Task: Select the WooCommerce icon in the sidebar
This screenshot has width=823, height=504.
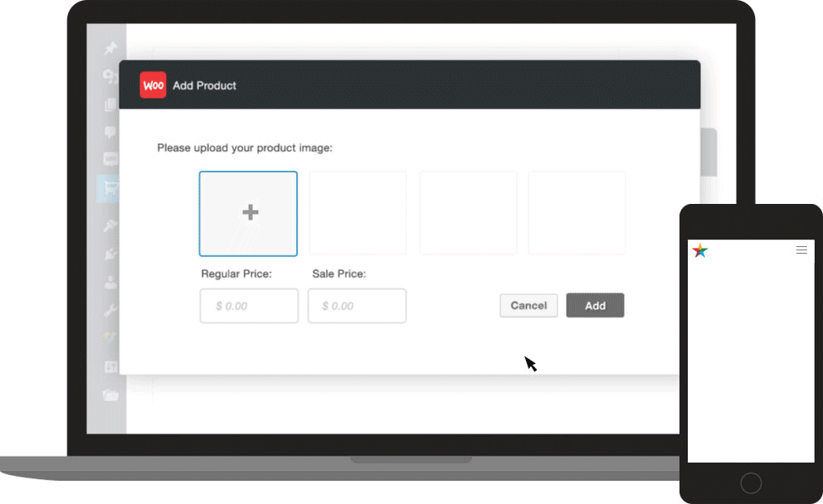Action: [110, 158]
